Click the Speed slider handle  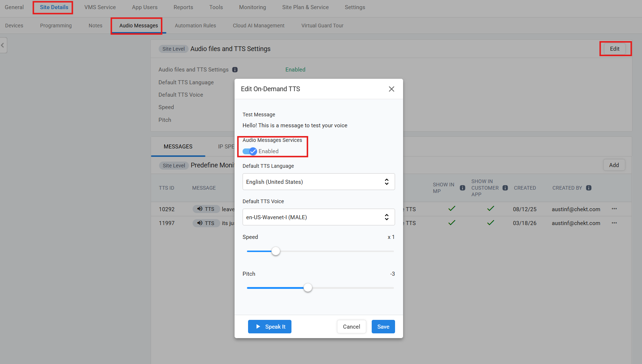point(276,251)
